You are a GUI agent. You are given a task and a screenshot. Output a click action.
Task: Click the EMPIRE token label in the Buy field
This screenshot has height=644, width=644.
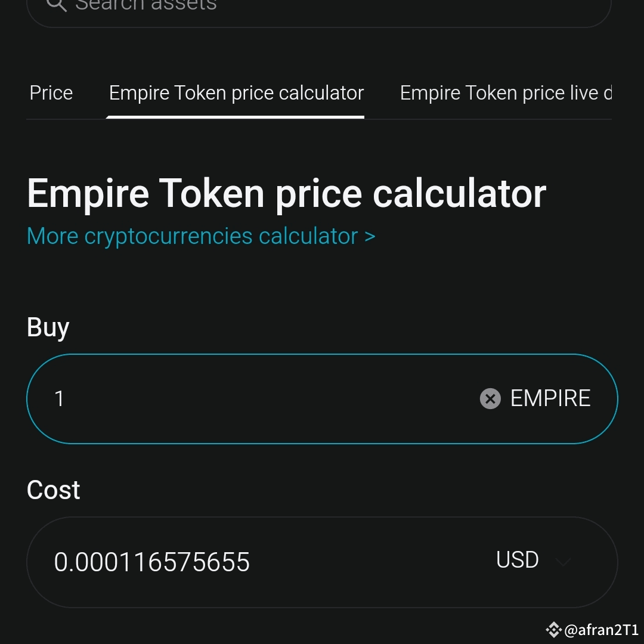[550, 398]
